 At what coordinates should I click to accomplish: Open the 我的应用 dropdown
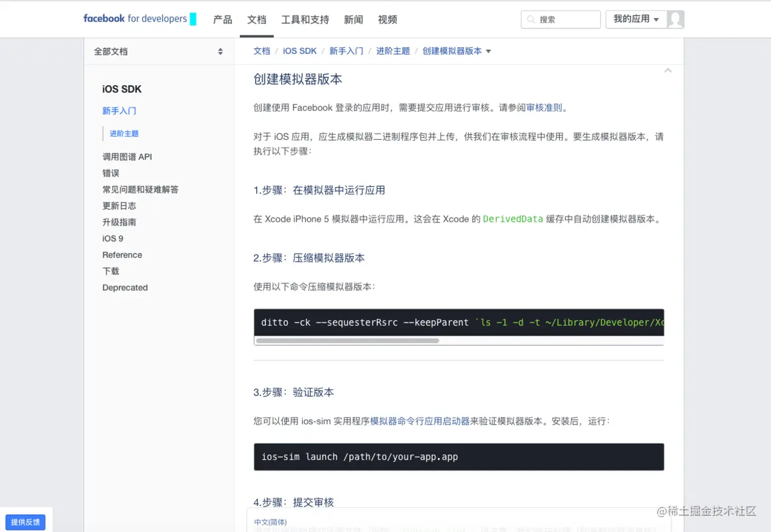point(636,19)
